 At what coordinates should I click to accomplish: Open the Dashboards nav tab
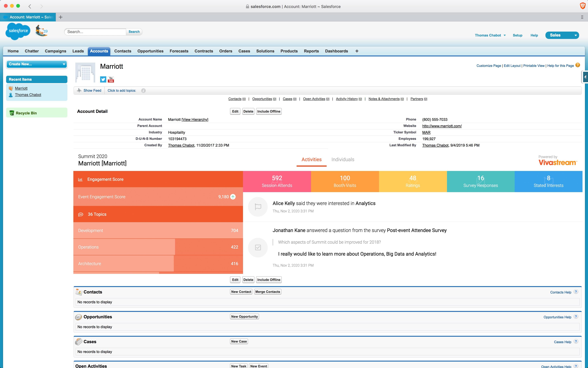336,51
